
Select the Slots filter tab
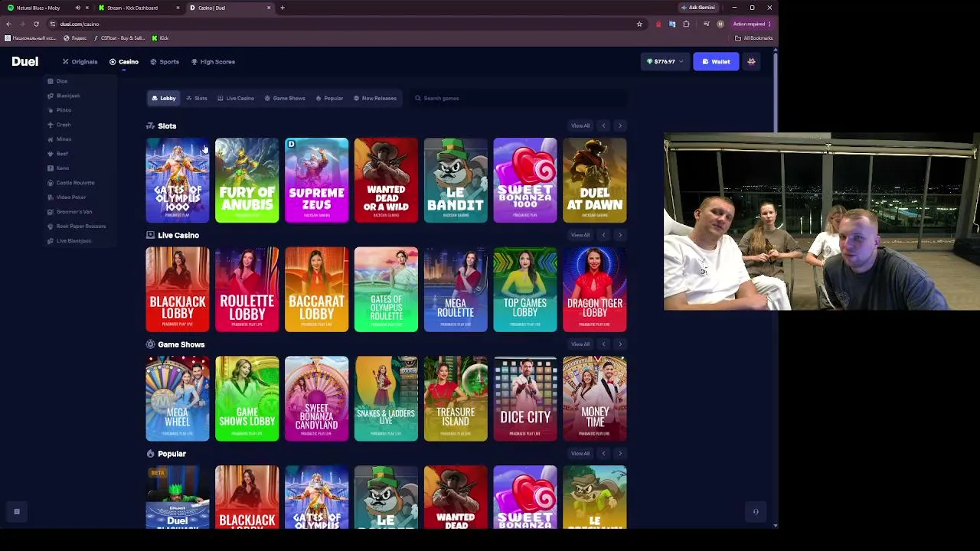tap(197, 98)
